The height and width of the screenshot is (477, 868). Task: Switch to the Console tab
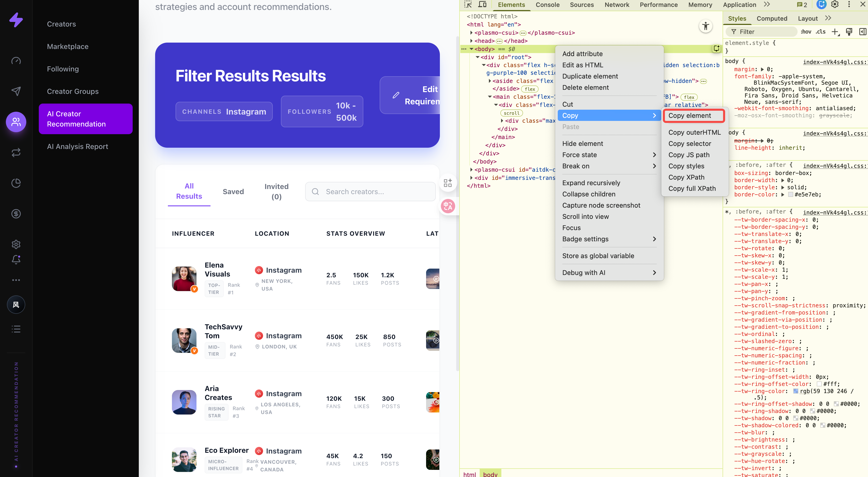coord(547,5)
